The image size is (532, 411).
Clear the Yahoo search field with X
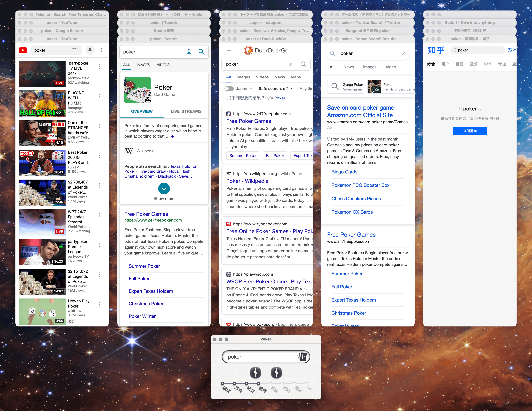[x=403, y=53]
